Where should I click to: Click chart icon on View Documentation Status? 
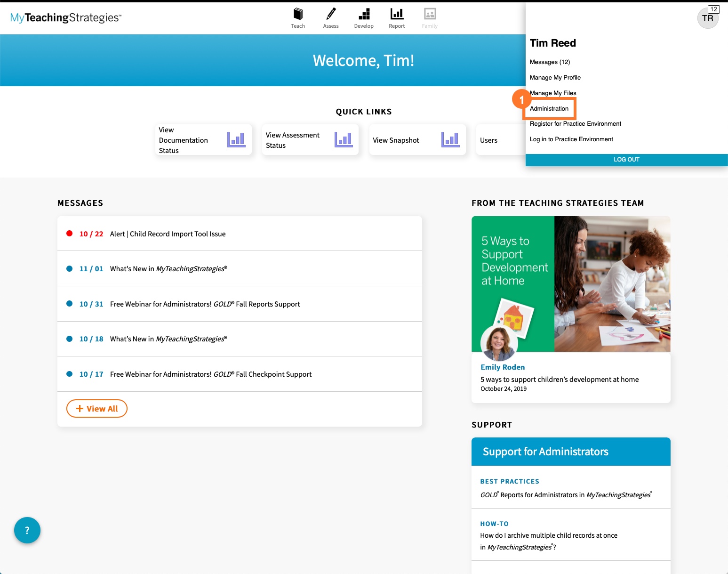pyautogui.click(x=236, y=139)
